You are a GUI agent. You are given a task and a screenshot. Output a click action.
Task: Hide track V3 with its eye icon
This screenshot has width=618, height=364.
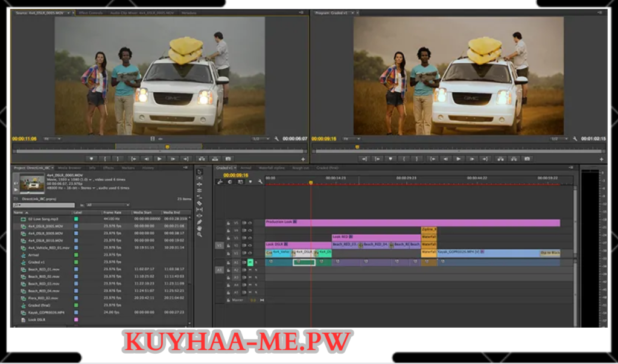tap(249, 238)
